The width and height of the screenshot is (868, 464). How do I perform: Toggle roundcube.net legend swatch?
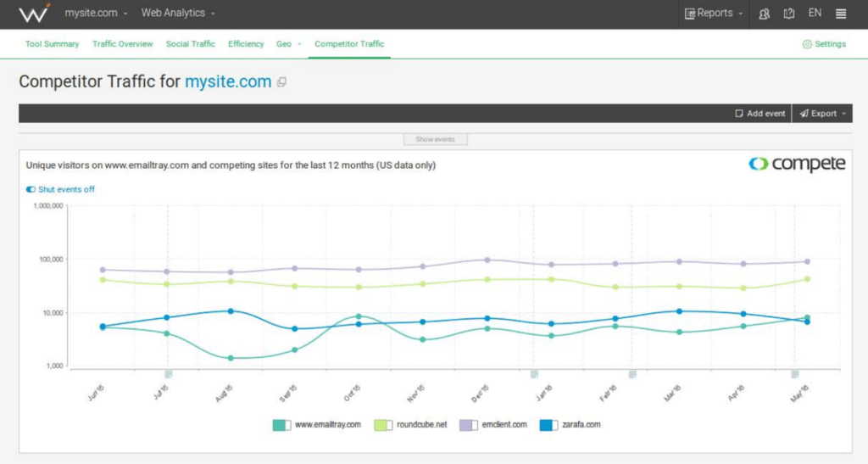tap(383, 425)
